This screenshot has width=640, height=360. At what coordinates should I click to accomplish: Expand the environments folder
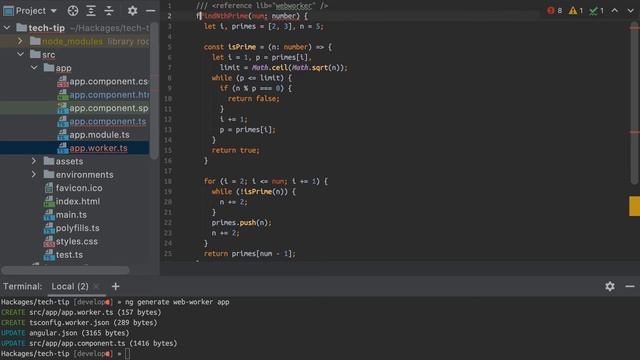point(34,175)
